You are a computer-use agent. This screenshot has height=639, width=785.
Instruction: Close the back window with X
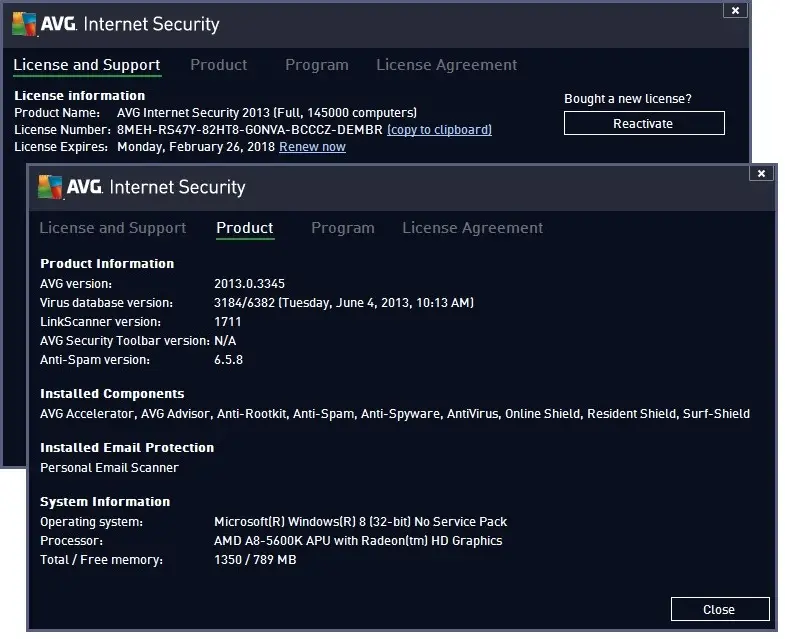(735, 10)
